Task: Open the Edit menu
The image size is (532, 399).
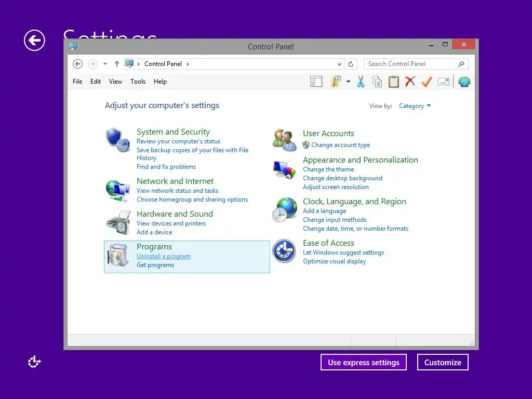Action: tap(96, 82)
